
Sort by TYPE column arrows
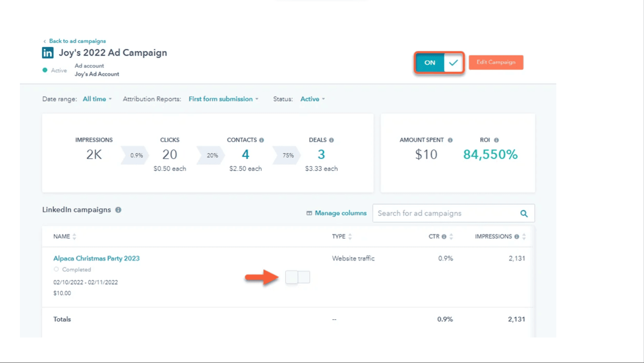[350, 237]
